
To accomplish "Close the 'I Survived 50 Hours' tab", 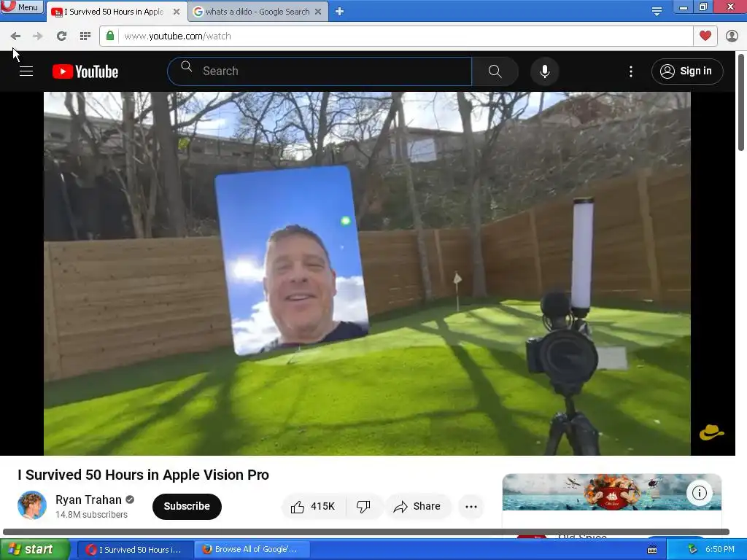I will pyautogui.click(x=177, y=12).
